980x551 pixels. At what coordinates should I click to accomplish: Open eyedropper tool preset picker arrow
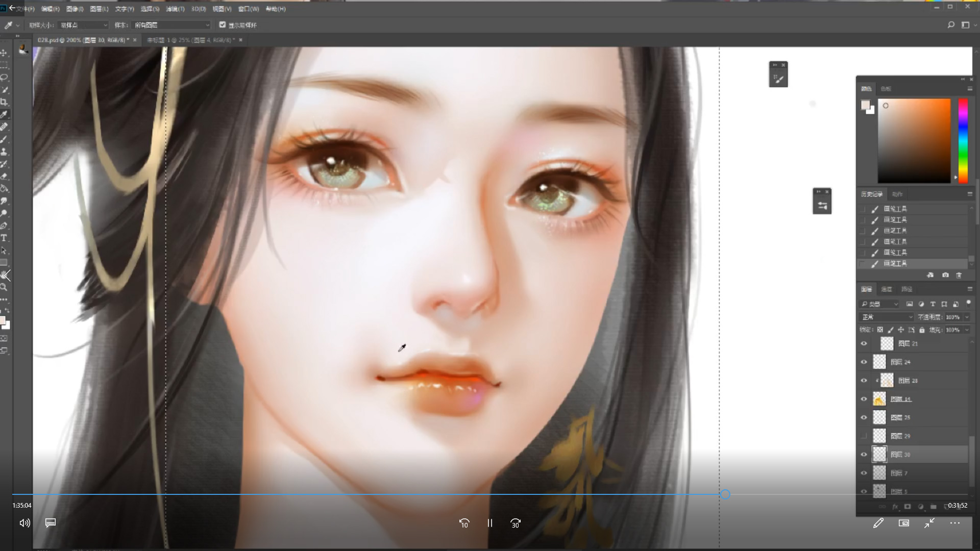[x=18, y=25]
